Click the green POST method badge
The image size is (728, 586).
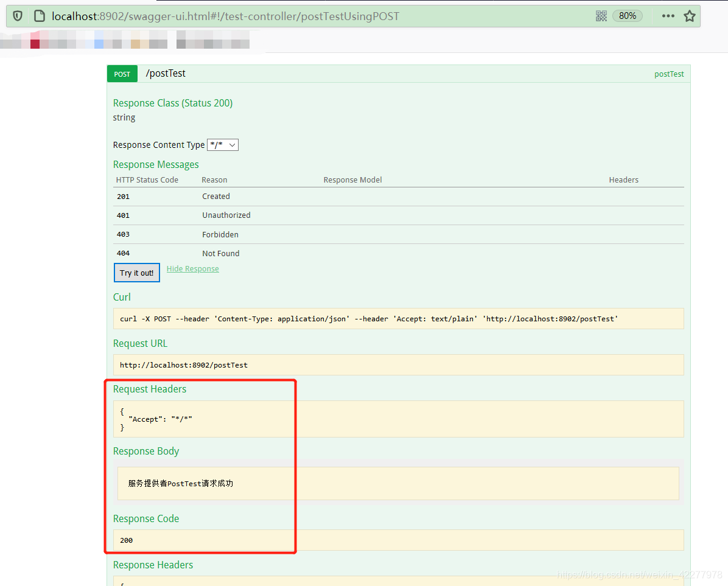(122, 74)
